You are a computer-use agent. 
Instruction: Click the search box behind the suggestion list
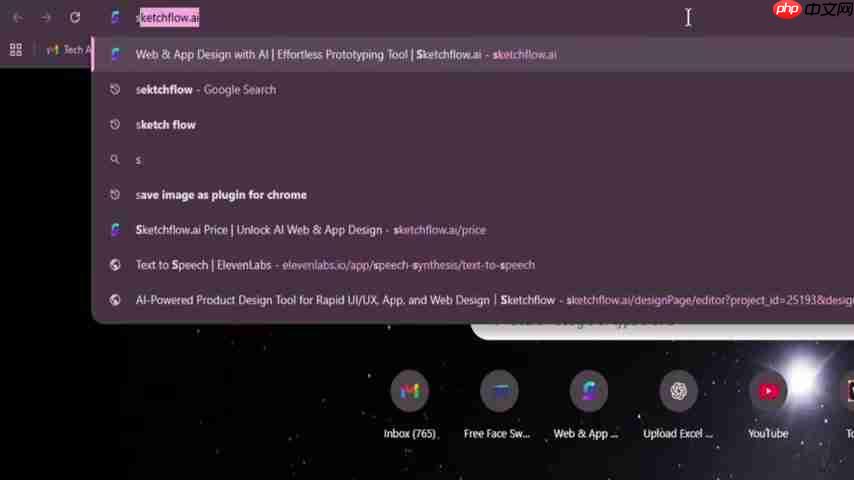pos(662,330)
